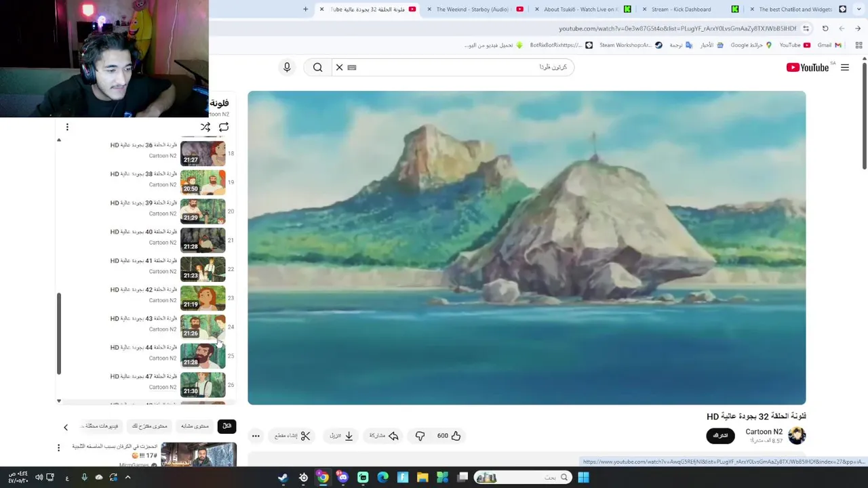Dislike the current video
Image resolution: width=868 pixels, height=488 pixels.
pos(420,436)
